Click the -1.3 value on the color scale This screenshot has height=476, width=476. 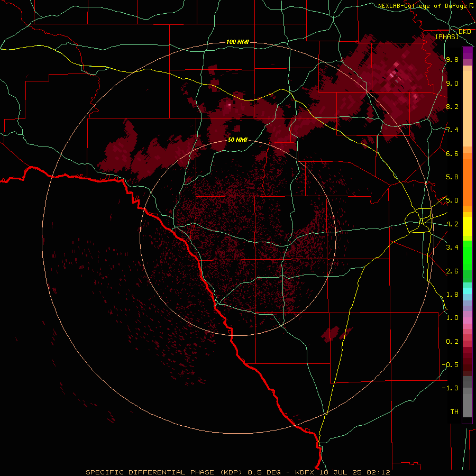tap(450, 388)
